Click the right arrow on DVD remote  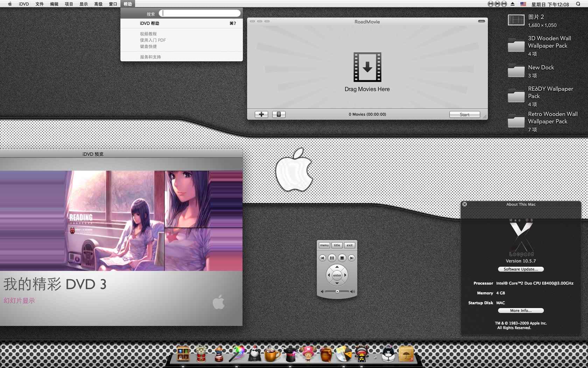pyautogui.click(x=345, y=275)
